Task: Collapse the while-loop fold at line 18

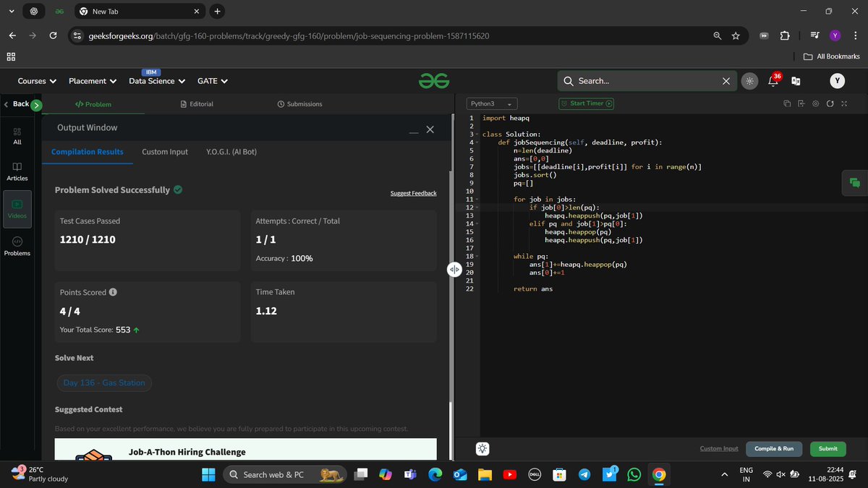Action: pos(477,256)
